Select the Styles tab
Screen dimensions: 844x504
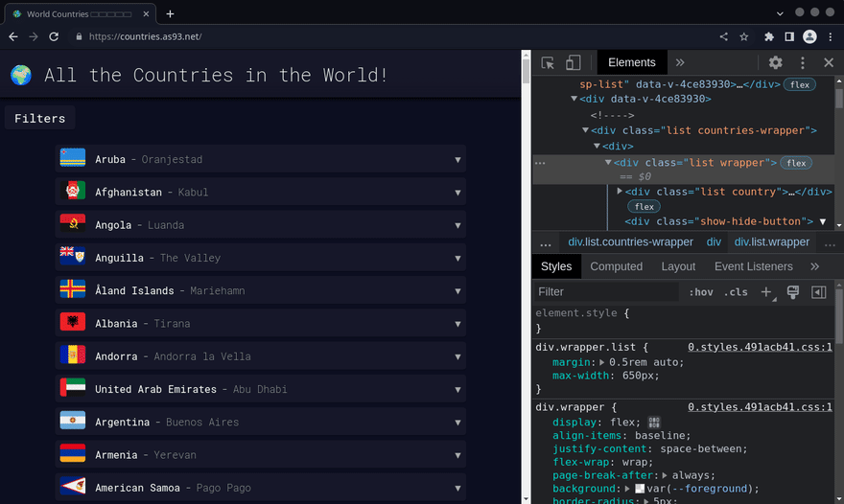click(556, 266)
